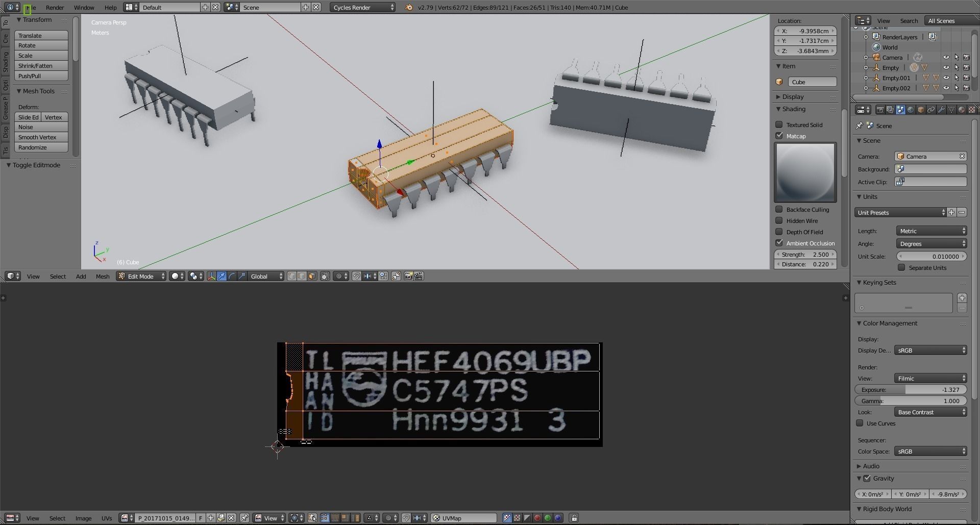The width and height of the screenshot is (980, 525).
Task: Toggle the 3D manipulator axes icon
Action: [x=211, y=276]
